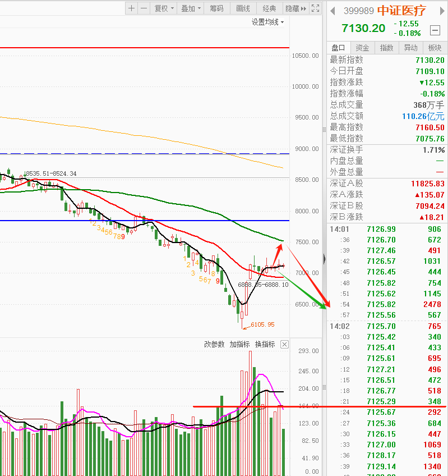The height and width of the screenshot is (476, 448).
Task: Click the plus zoom-in chart button
Action: [x=131, y=8]
